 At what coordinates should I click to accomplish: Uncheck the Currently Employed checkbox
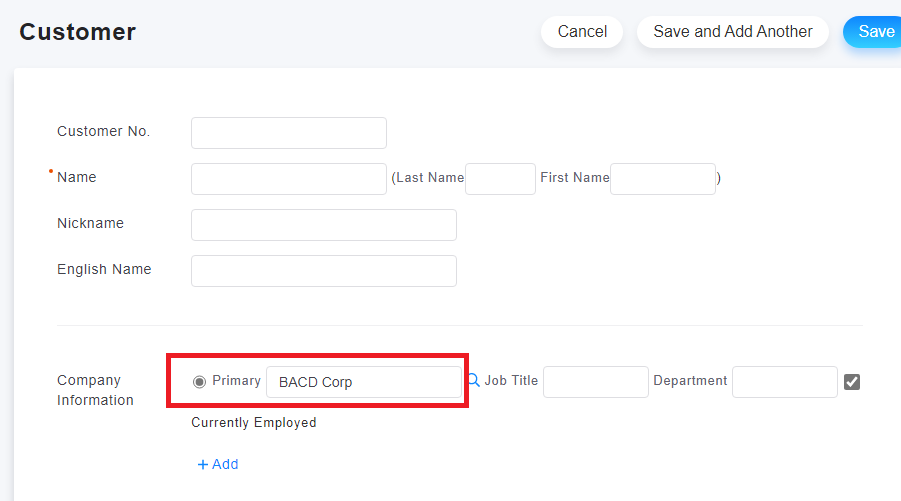coord(852,382)
